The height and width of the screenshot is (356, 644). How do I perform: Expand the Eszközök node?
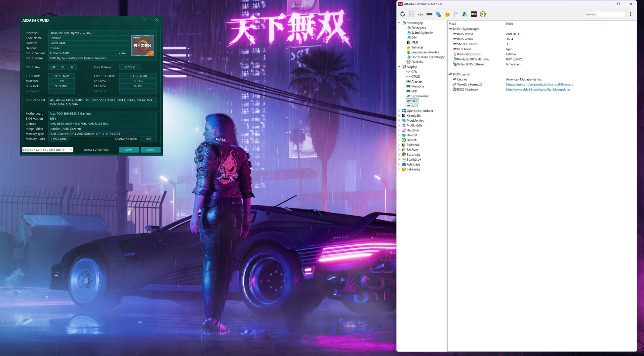pos(399,145)
